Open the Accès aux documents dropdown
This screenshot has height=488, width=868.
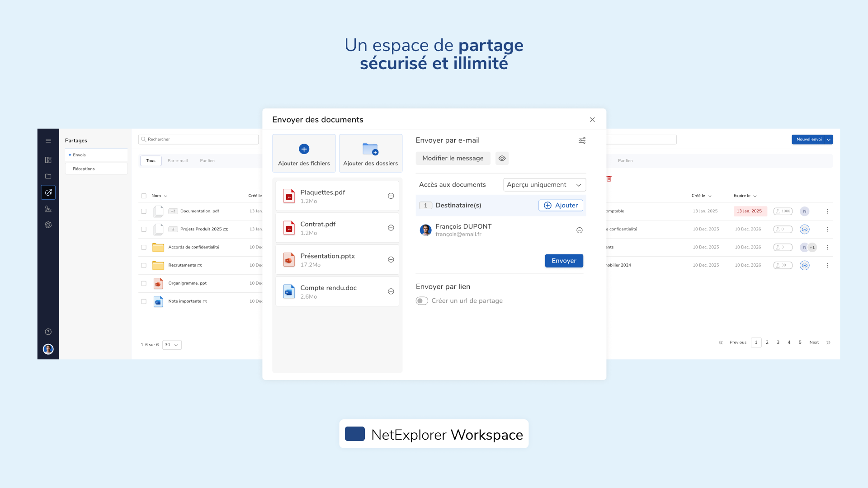[x=544, y=184]
